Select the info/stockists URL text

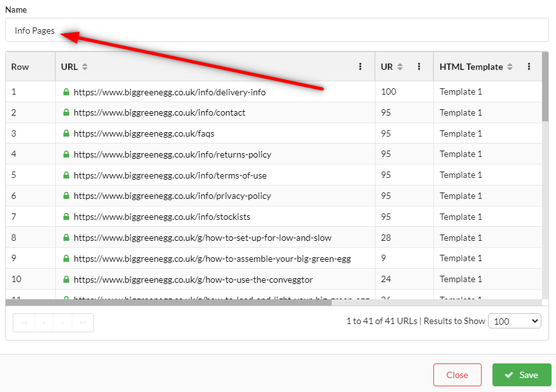[161, 217]
